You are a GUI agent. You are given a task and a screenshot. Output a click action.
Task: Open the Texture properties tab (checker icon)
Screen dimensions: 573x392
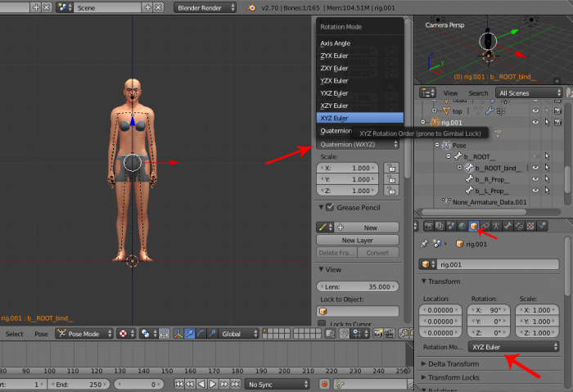tap(530, 226)
